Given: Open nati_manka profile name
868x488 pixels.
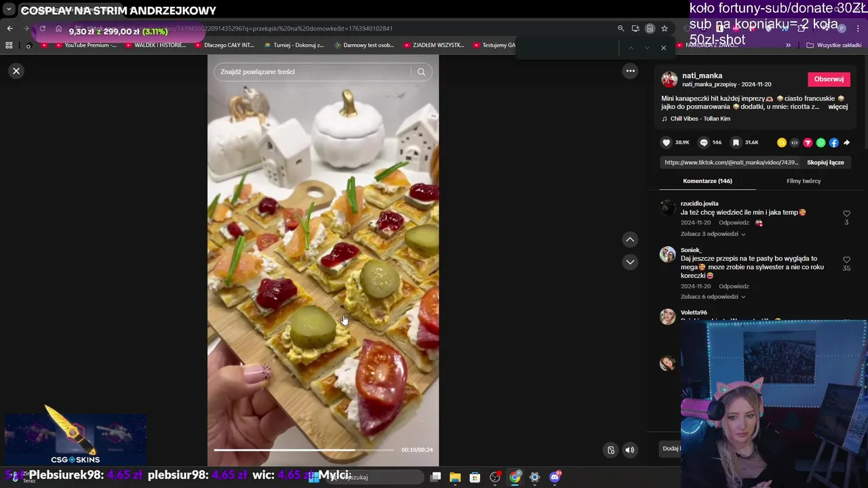Looking at the screenshot, I should 702,75.
